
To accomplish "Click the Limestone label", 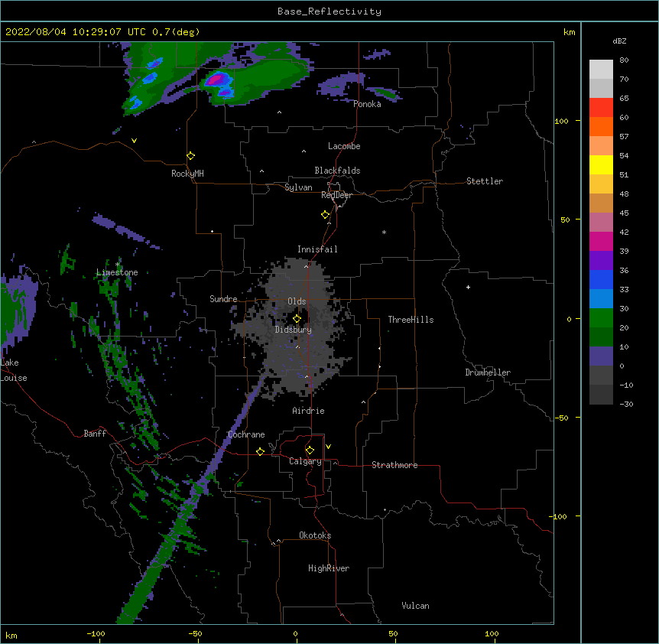I will (x=117, y=272).
